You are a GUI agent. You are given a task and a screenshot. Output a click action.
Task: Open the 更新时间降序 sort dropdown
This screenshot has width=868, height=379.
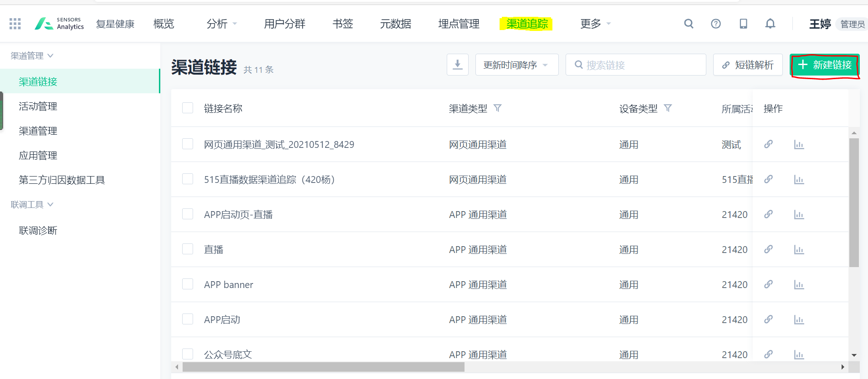(x=516, y=65)
